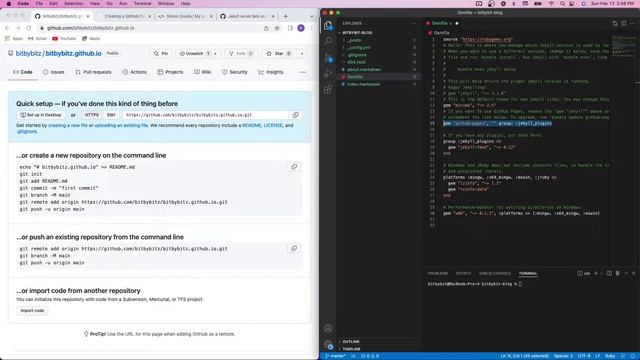Expand the OUTLINE section
Image resolution: width=640 pixels, height=360 pixels.
[351, 342]
